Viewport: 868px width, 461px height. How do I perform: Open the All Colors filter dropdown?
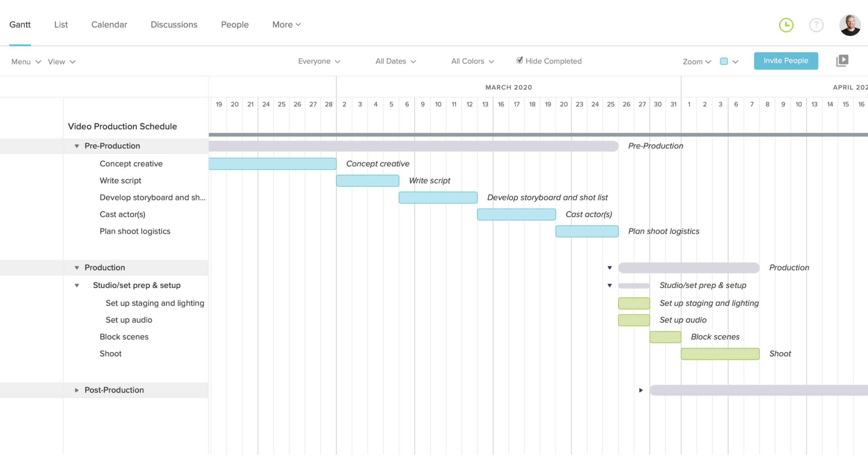point(471,61)
